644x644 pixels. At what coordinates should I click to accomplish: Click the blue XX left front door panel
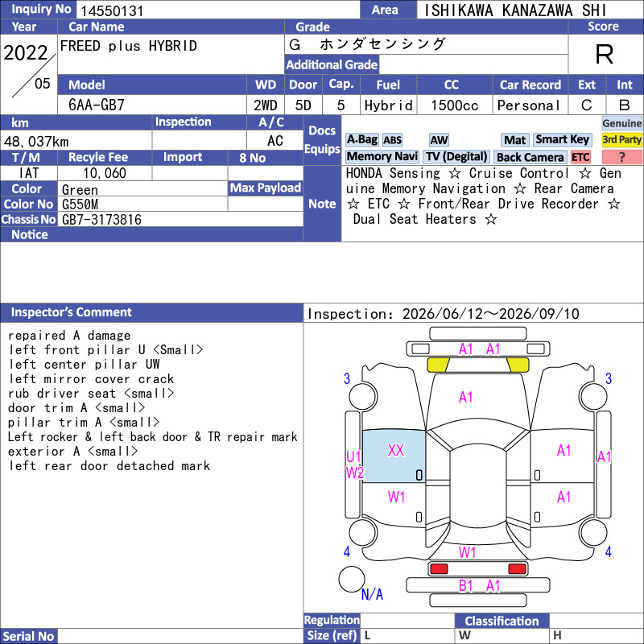pyautogui.click(x=394, y=456)
